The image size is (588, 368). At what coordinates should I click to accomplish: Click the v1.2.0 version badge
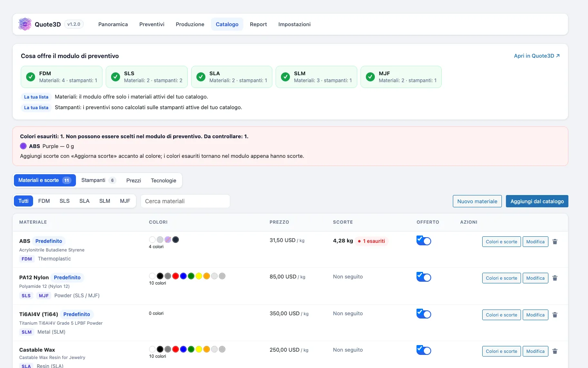(74, 24)
